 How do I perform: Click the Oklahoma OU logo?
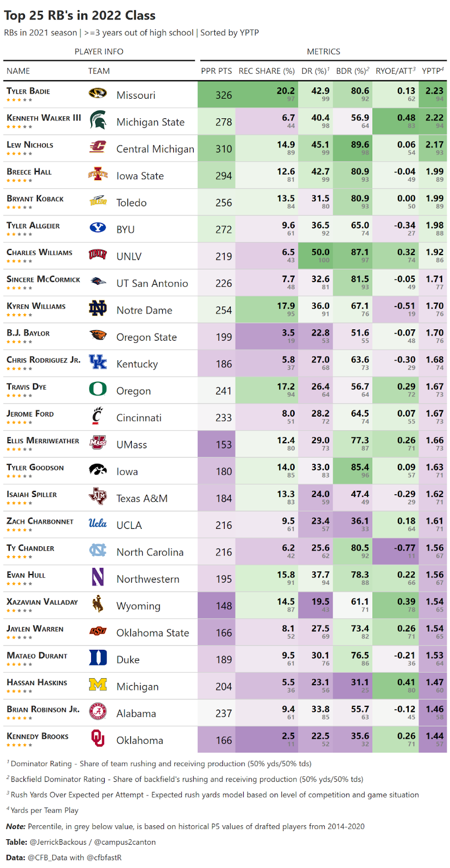(x=98, y=738)
